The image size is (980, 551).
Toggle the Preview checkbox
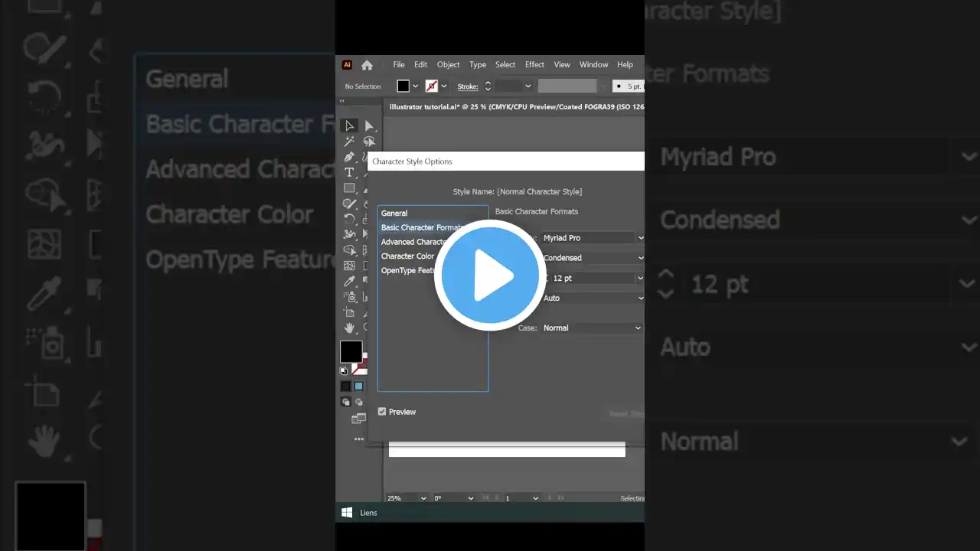(x=382, y=412)
